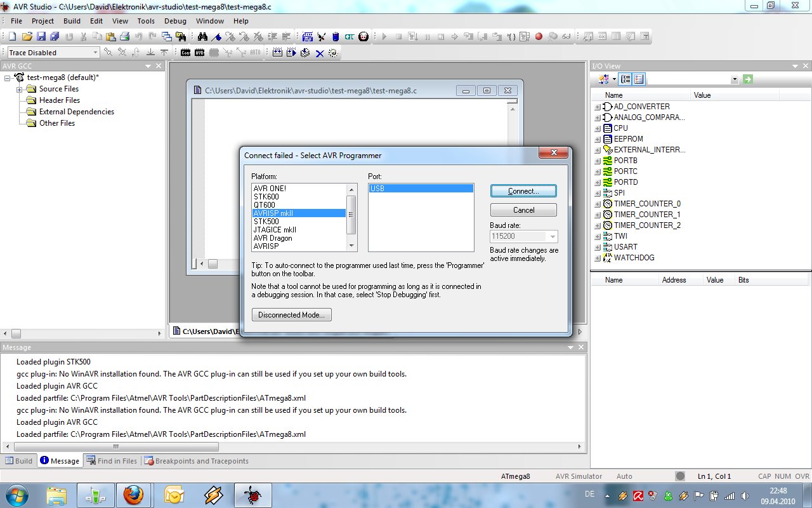
Task: Open the Build menu
Action: [x=72, y=21]
